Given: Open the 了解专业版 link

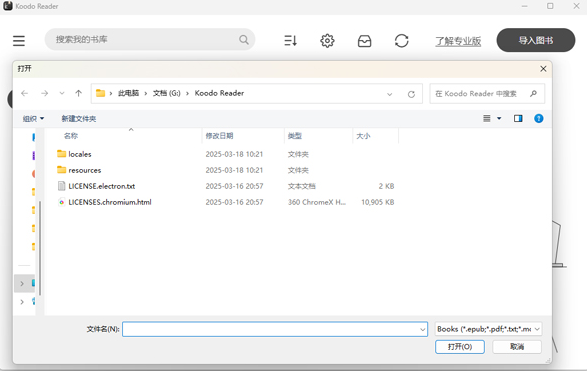Looking at the screenshot, I should point(458,41).
